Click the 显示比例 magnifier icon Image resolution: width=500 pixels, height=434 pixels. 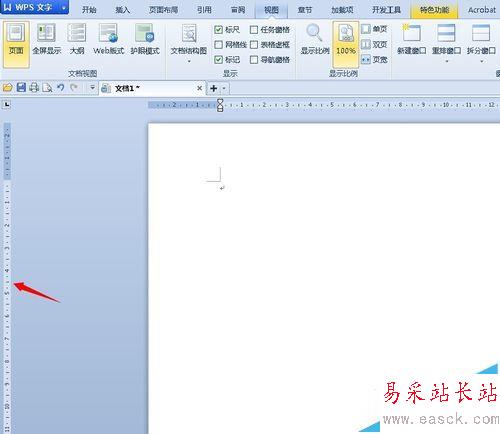(314, 33)
